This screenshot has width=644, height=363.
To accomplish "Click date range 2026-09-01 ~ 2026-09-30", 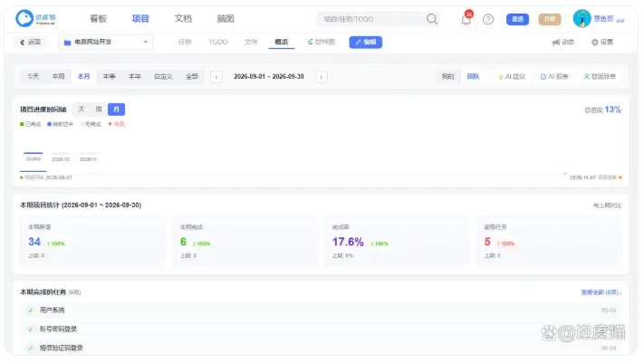I will click(x=269, y=76).
